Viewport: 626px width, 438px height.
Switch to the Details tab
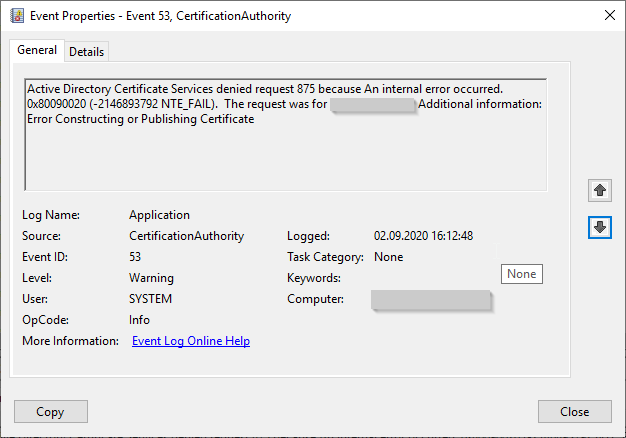86,52
